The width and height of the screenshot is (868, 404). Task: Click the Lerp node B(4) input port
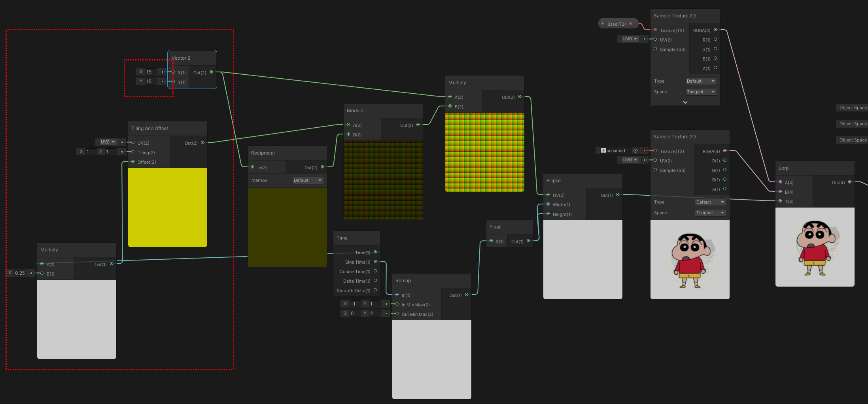point(780,191)
